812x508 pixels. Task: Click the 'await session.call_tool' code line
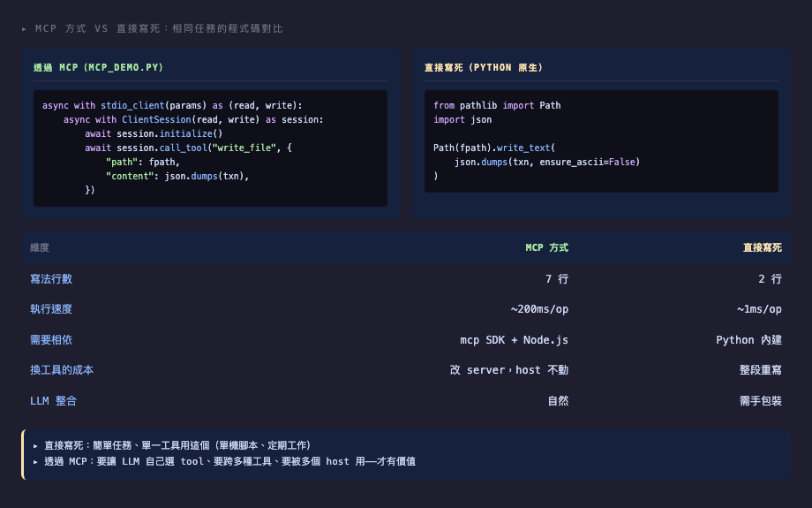188,148
